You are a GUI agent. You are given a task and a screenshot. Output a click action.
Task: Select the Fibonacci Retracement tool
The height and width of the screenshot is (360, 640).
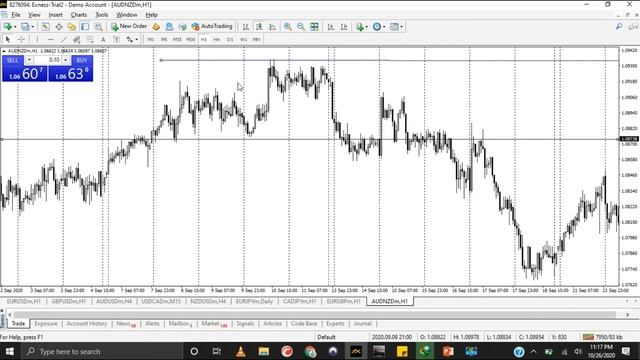tap(90, 40)
